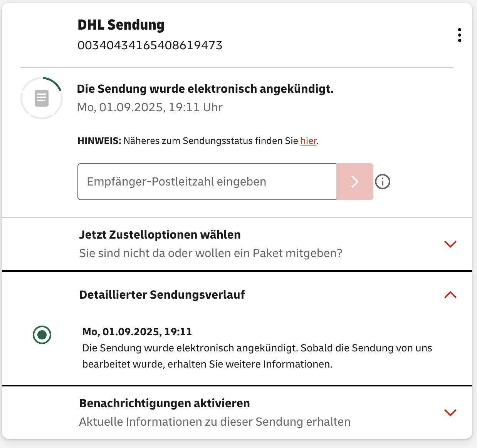The width and height of the screenshot is (477, 448).
Task: Click 'Aktuelle Informationen zu dieser Sendung erhalten'
Action: point(215,422)
